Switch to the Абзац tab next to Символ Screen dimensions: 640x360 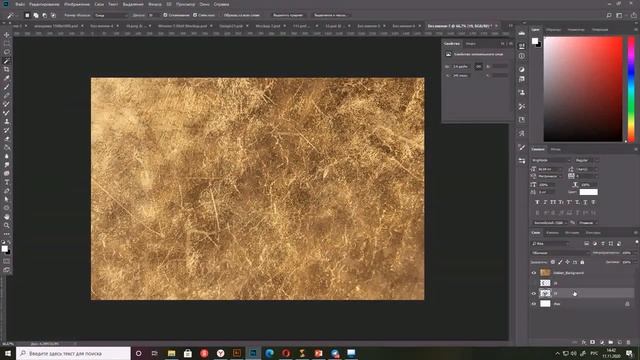tap(556, 149)
